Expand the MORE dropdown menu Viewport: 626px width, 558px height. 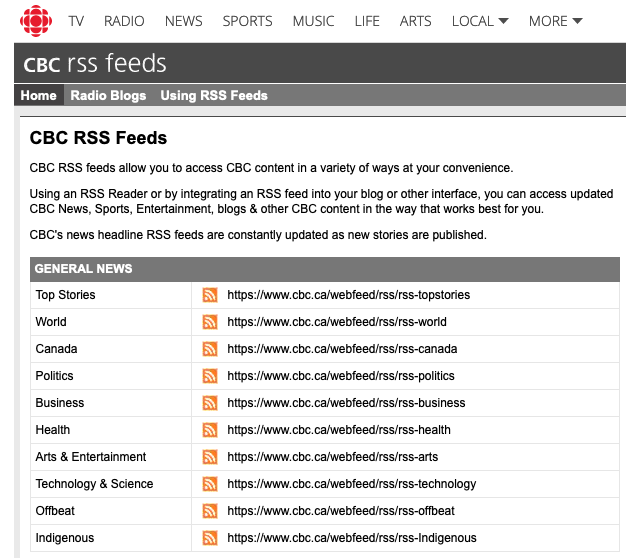coord(556,21)
